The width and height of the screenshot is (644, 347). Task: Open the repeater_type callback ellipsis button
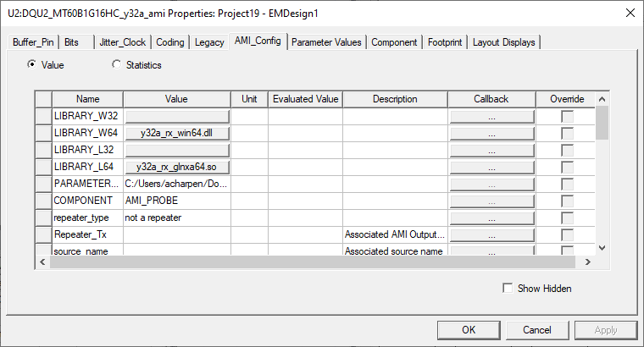(x=492, y=218)
